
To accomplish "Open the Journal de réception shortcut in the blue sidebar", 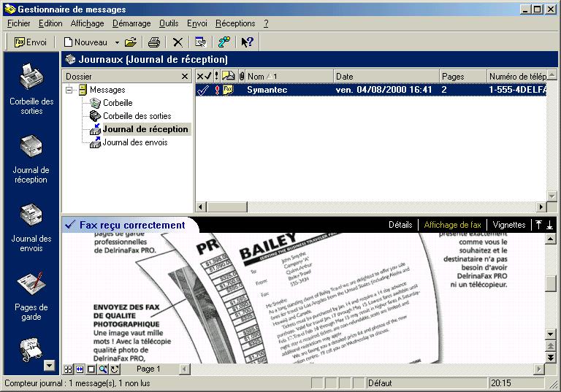I will [31, 159].
